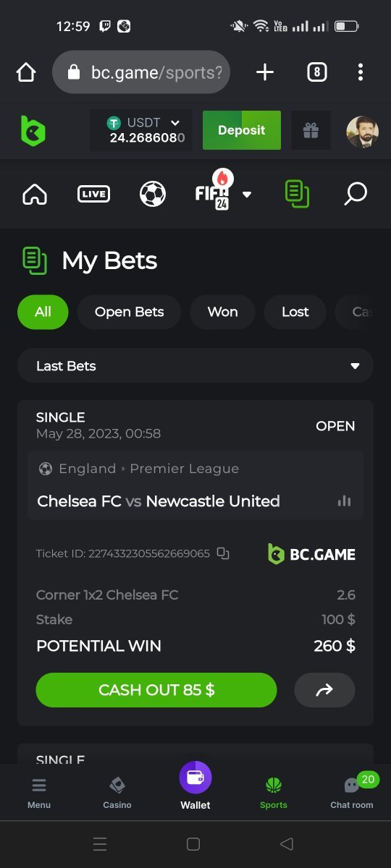Open the Last Bets dropdown

click(x=195, y=366)
